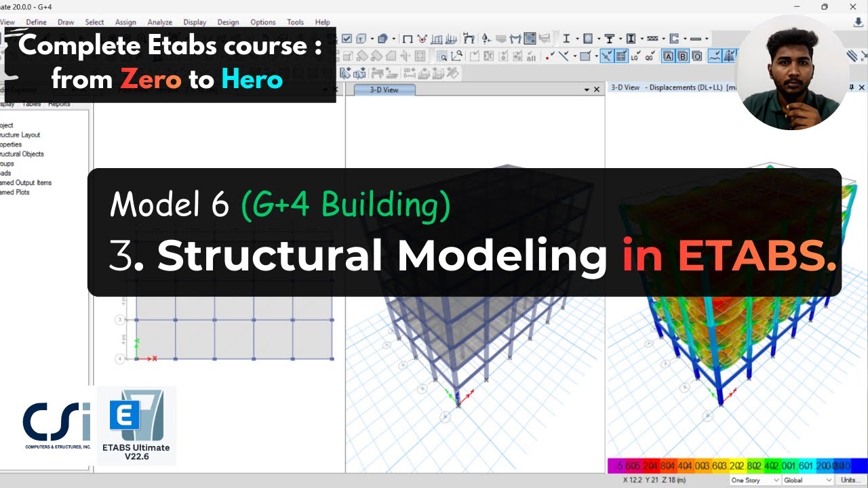Image resolution: width=868 pixels, height=488 pixels.
Task: Click the draw floor area icon
Action: [x=585, y=56]
